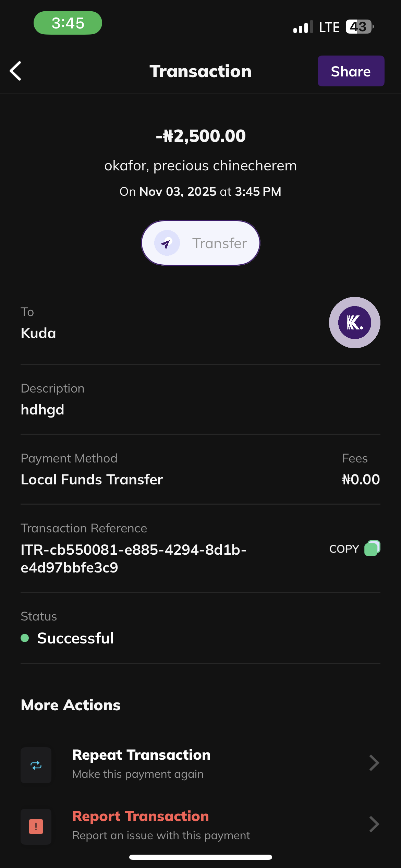
Task: Tap the Repeat Transaction arrows icon
Action: tap(36, 765)
